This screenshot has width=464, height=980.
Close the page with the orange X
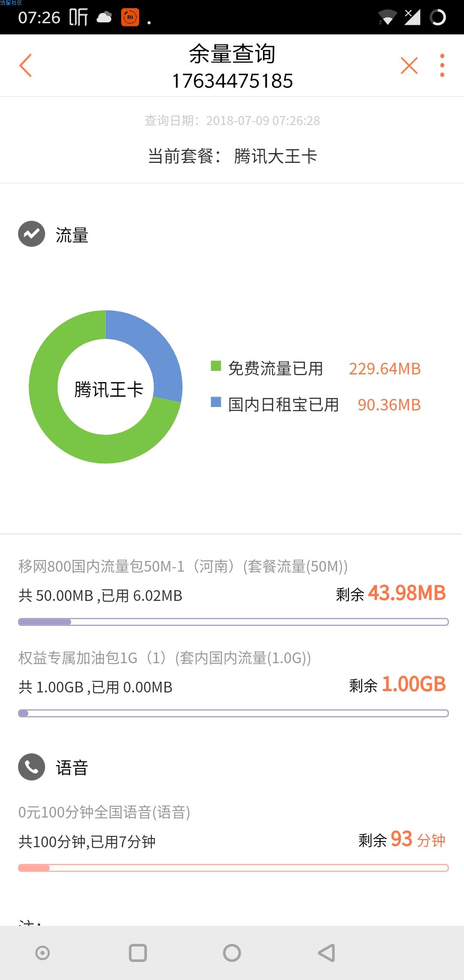[409, 65]
